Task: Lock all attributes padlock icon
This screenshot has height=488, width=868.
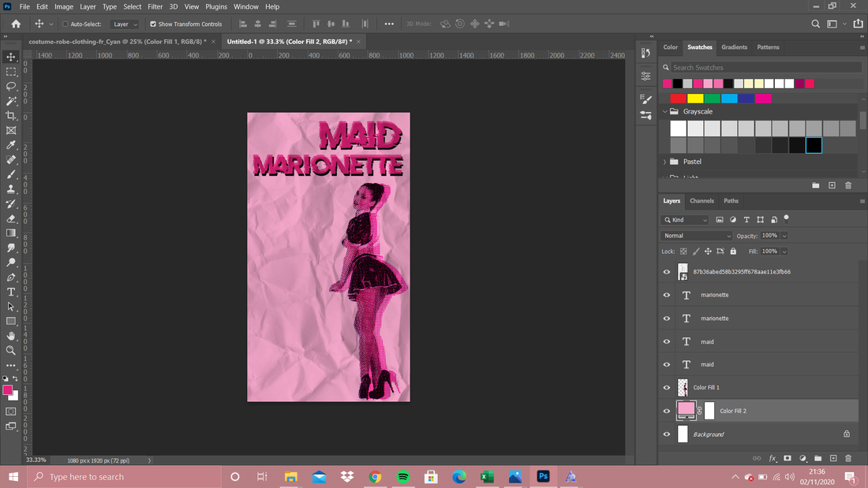Action: (733, 251)
